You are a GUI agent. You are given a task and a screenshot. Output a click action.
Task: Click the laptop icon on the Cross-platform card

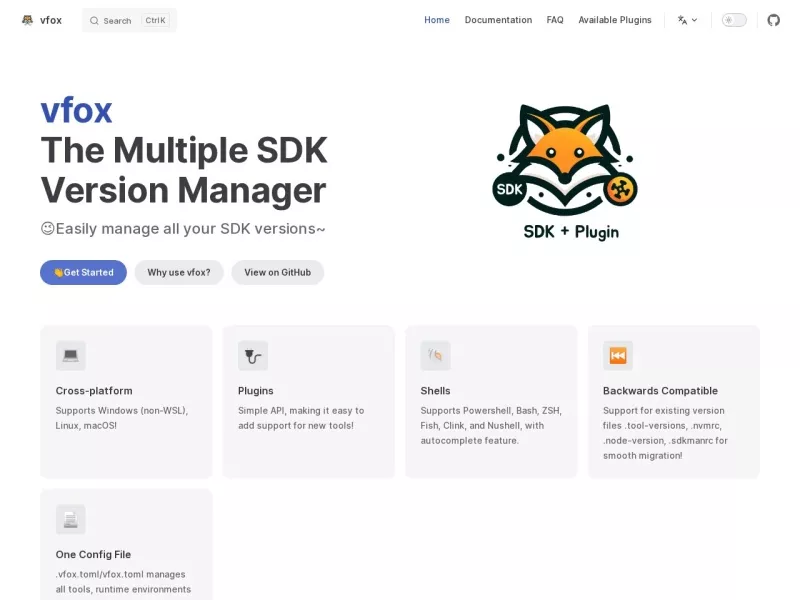pyautogui.click(x=70, y=356)
